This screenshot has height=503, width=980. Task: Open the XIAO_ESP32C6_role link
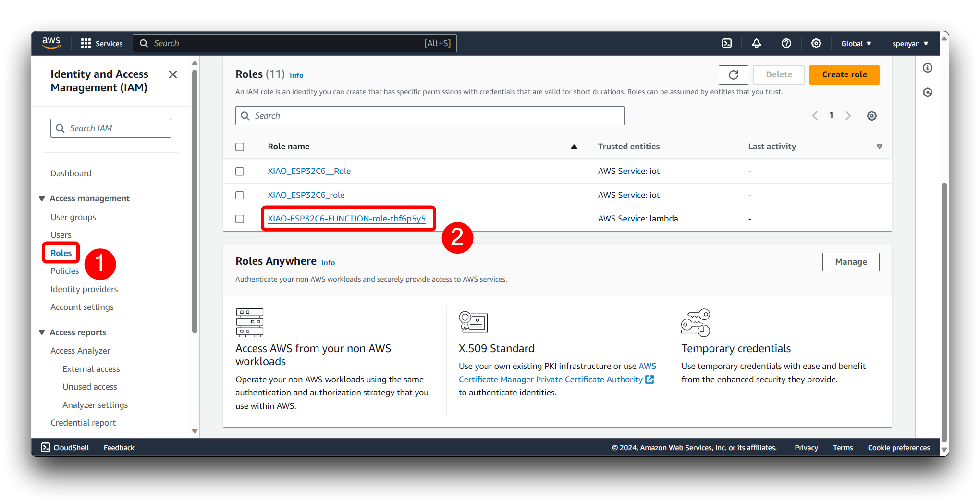(x=306, y=195)
